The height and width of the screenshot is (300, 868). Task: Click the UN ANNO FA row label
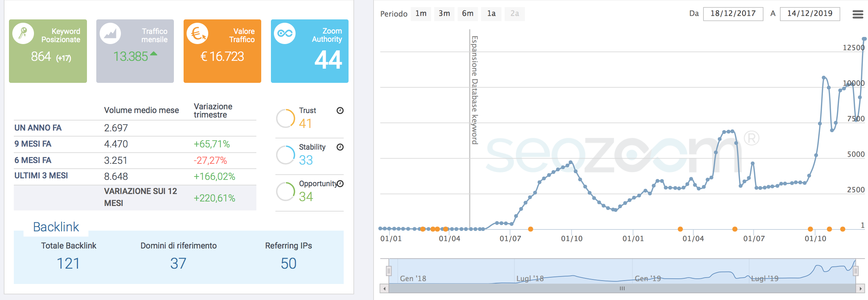click(x=38, y=128)
